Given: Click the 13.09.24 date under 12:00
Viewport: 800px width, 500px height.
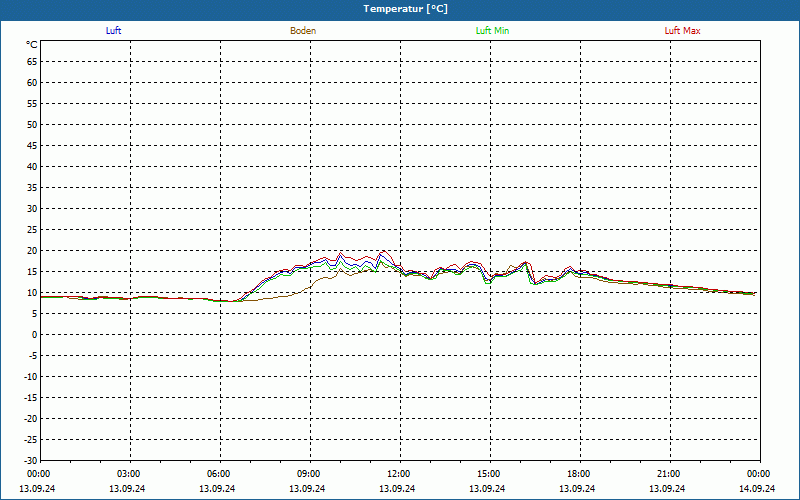Looking at the screenshot, I should pyautogui.click(x=397, y=488).
